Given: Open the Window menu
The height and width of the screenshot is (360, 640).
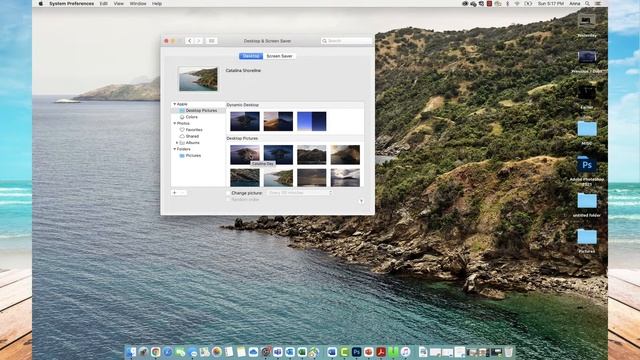Looking at the screenshot, I should pos(138,4).
